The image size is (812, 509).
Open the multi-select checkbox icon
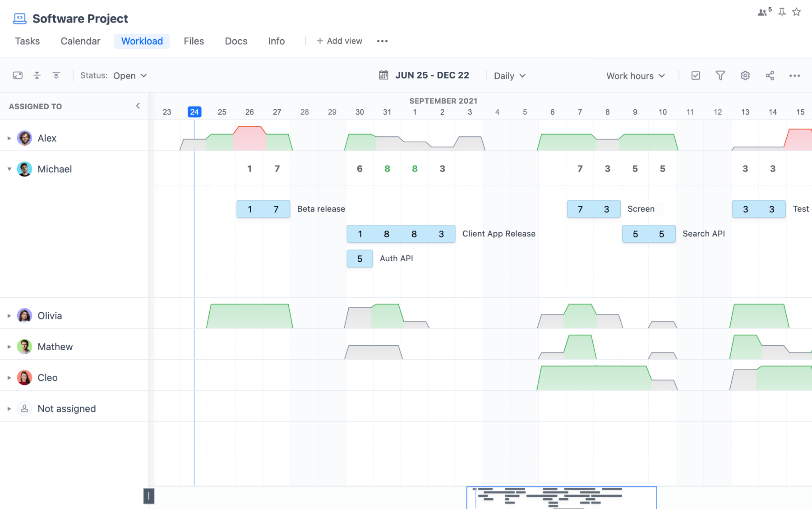696,75
